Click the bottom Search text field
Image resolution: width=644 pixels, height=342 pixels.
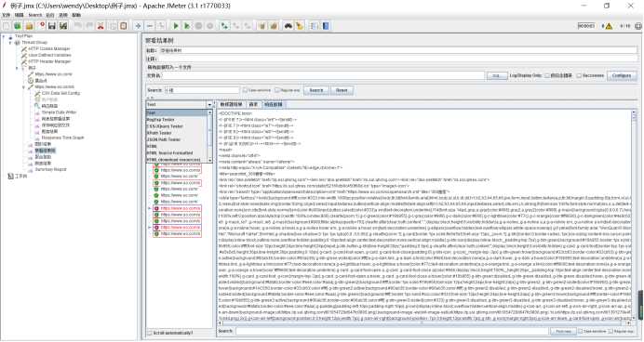pyautogui.click(x=392, y=331)
